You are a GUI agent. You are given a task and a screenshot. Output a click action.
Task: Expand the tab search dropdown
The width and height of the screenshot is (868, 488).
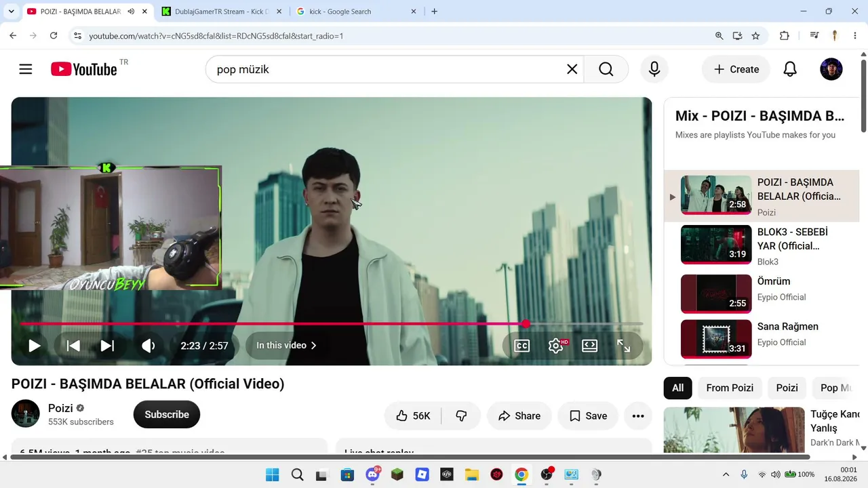tap(11, 12)
